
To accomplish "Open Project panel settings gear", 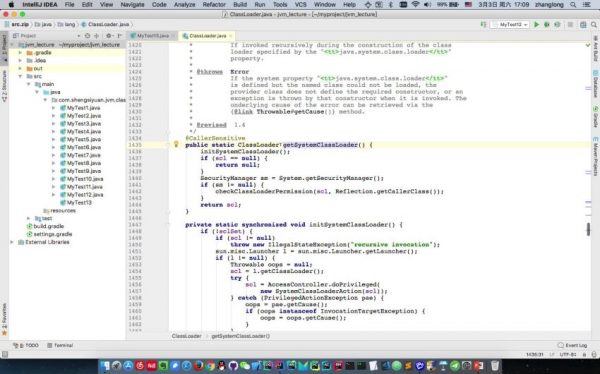I will (x=108, y=36).
